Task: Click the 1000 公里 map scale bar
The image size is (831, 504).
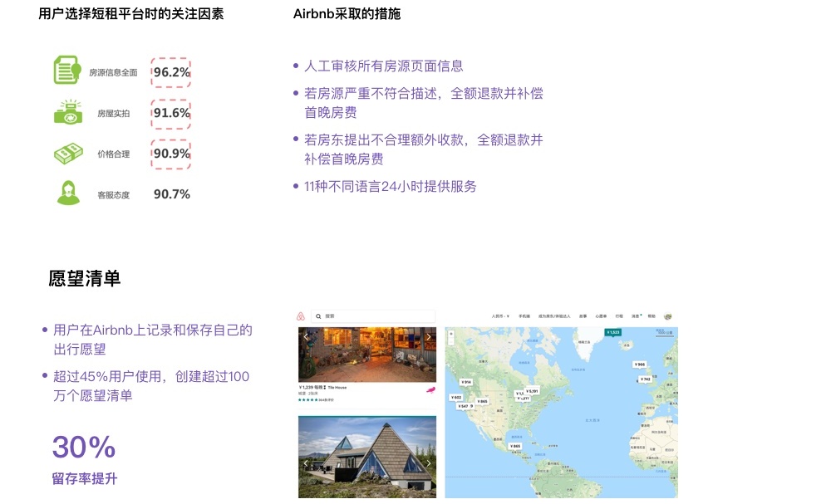Action: tap(665, 332)
